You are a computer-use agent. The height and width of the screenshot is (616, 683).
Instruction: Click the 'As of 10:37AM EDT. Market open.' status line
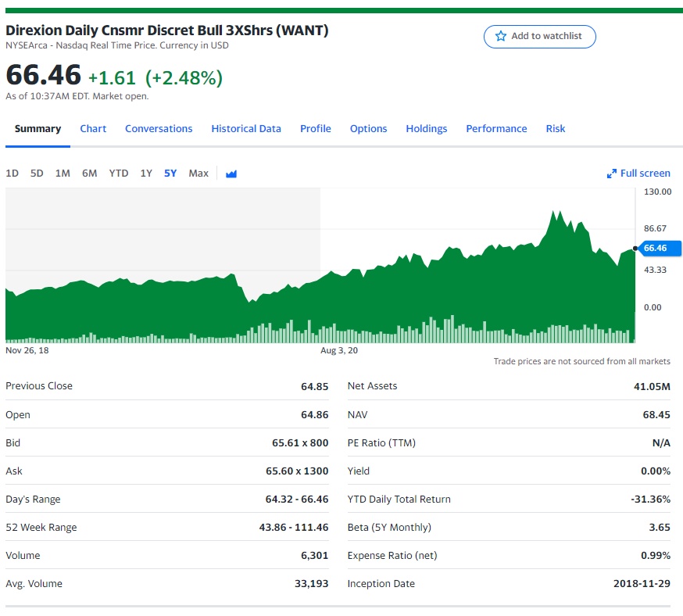tap(77, 96)
